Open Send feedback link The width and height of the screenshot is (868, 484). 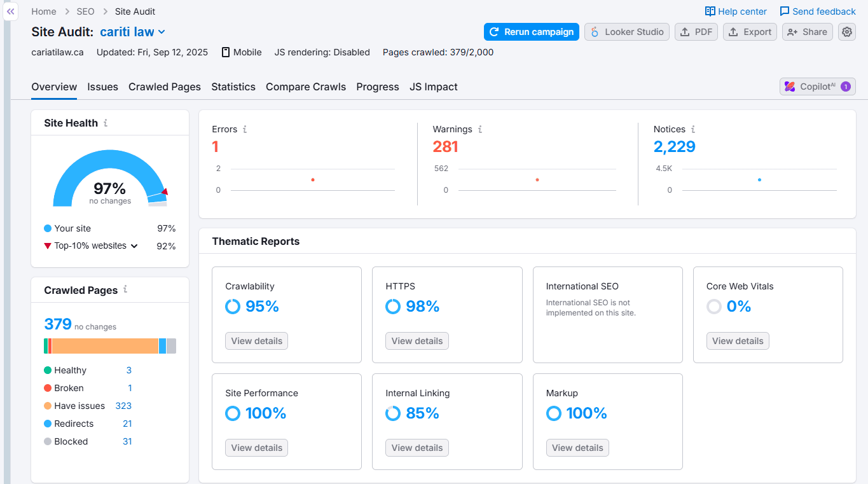coord(818,11)
